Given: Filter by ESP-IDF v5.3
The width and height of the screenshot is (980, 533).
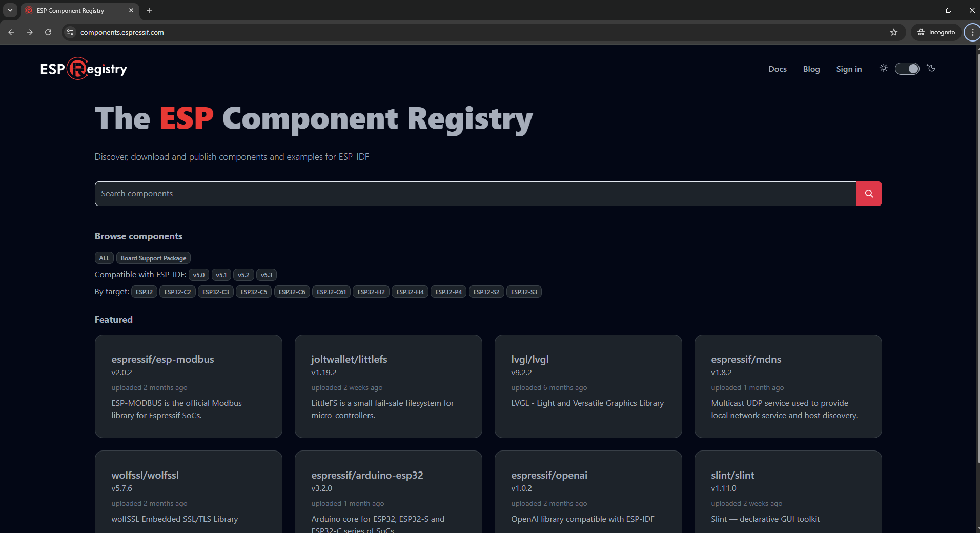Looking at the screenshot, I should click(x=267, y=275).
